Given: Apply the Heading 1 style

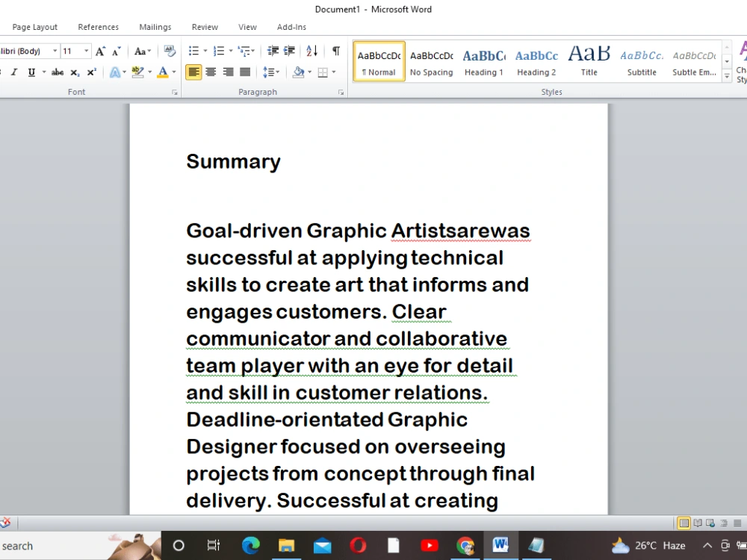Looking at the screenshot, I should click(484, 61).
